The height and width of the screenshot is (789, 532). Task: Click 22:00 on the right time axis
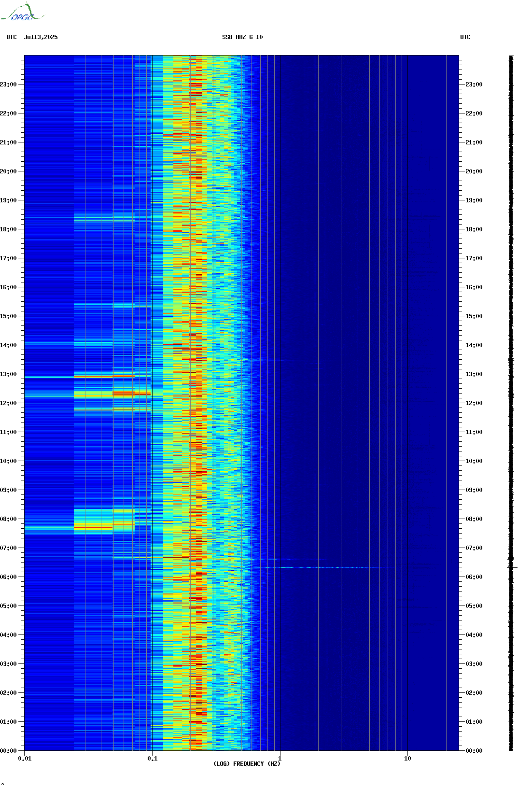pos(474,113)
